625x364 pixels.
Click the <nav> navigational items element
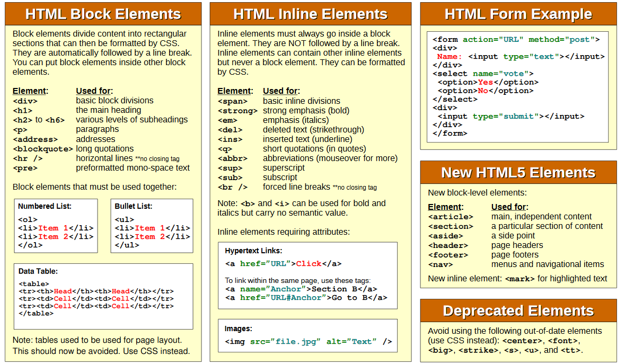click(441, 264)
